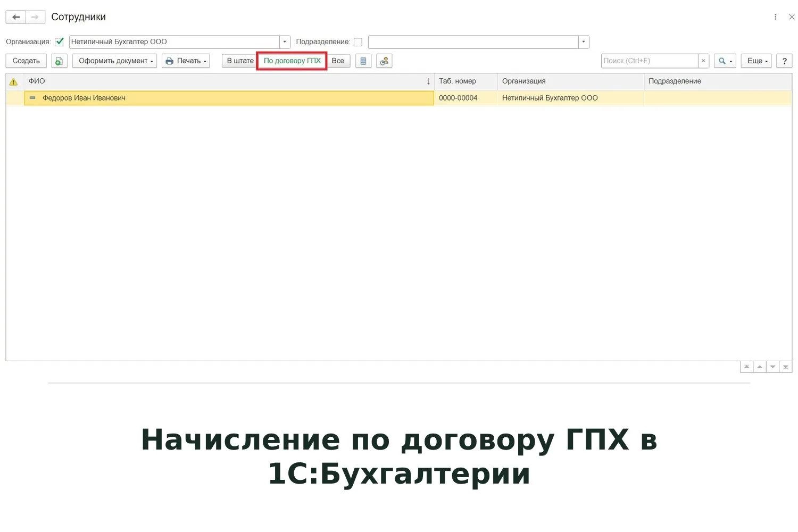798x532 pixels.
Task: Jump to the first row of the list
Action: pyautogui.click(x=747, y=367)
